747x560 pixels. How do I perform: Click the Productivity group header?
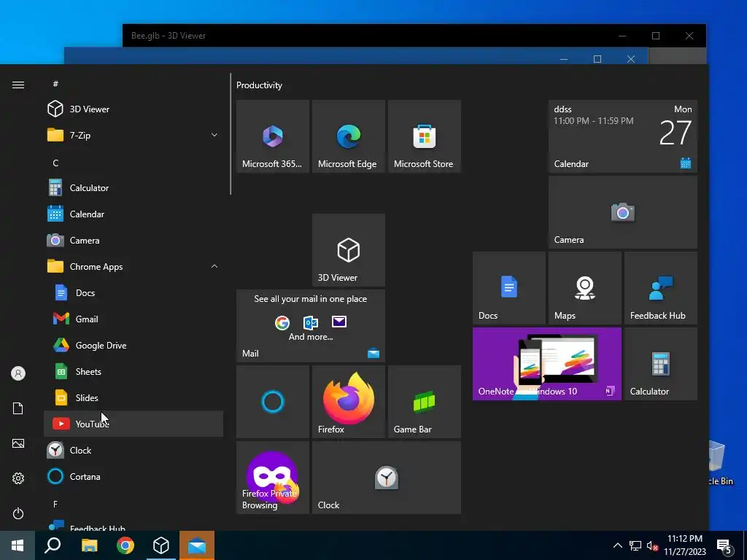click(259, 85)
